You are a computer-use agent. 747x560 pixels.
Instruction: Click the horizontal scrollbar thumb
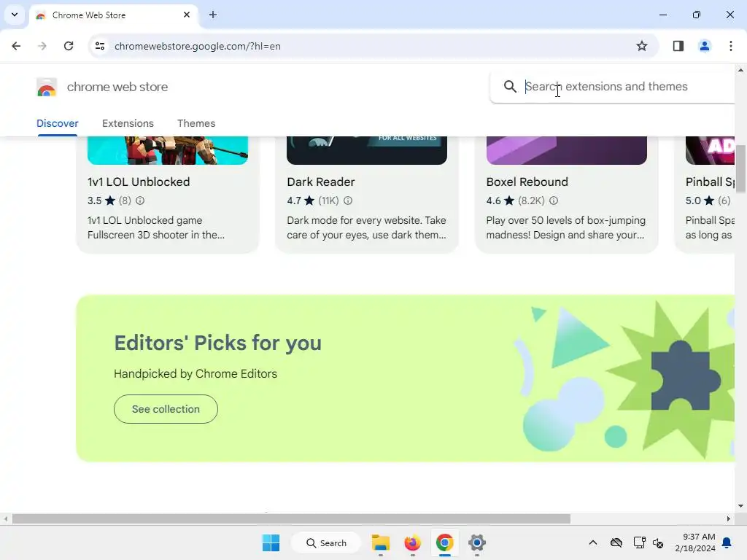(291, 519)
